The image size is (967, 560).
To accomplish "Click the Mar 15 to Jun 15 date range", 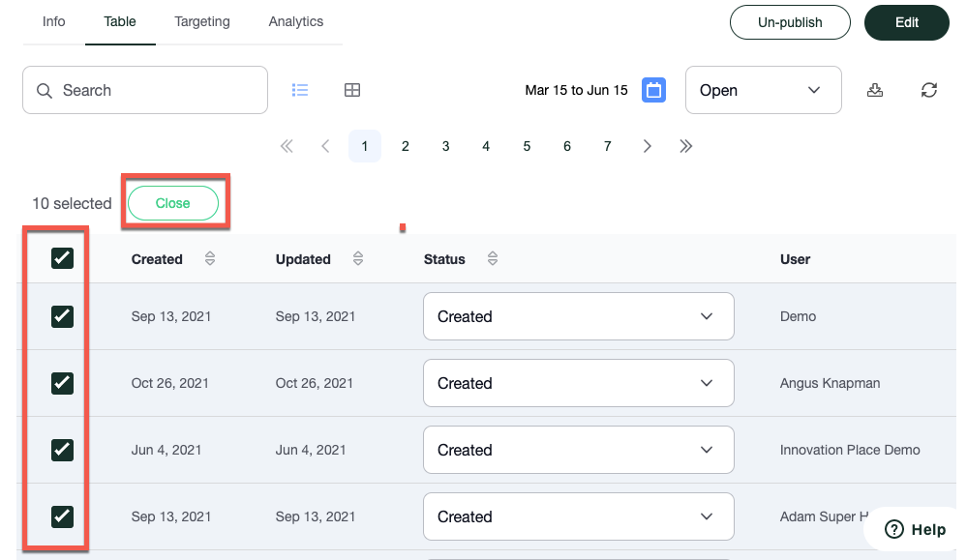I will click(x=576, y=90).
